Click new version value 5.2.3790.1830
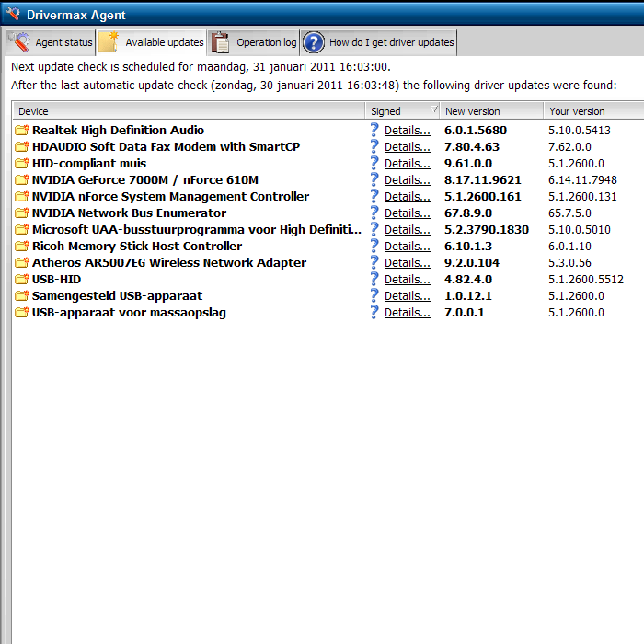Image resolution: width=644 pixels, height=644 pixels. click(x=487, y=230)
